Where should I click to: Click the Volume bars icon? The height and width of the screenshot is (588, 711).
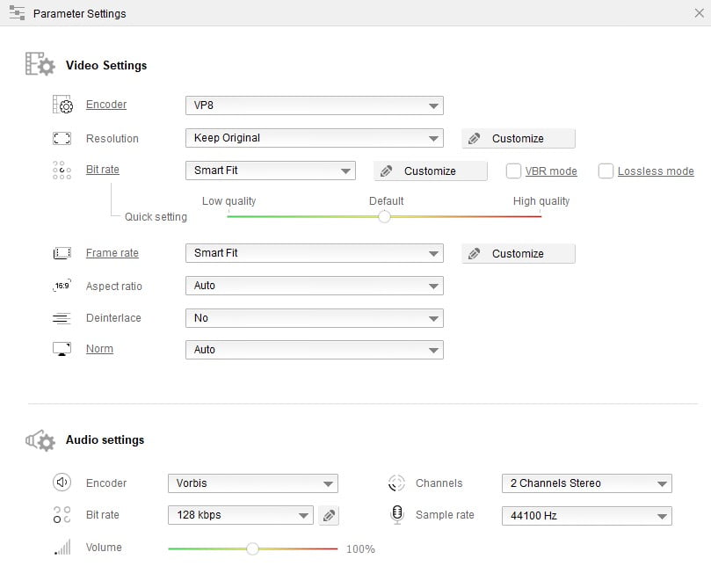(62, 548)
